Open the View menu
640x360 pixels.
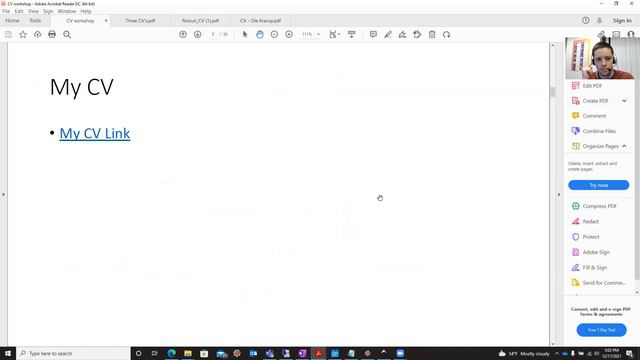33,11
